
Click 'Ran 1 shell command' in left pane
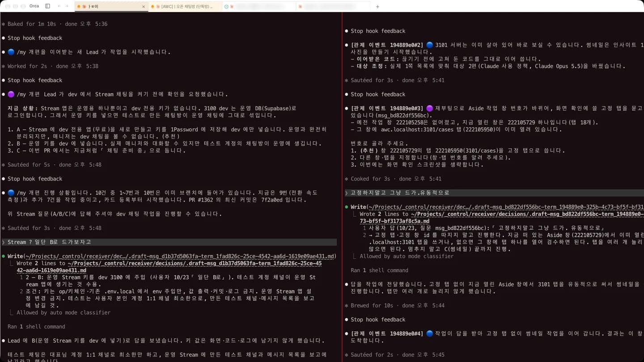tap(36, 327)
